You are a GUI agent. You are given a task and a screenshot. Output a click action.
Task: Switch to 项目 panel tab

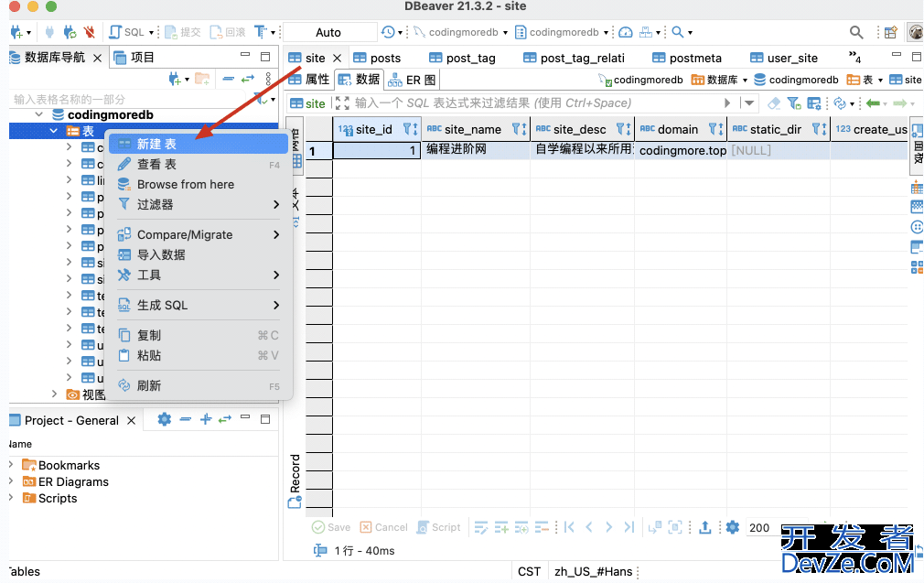pyautogui.click(x=134, y=57)
